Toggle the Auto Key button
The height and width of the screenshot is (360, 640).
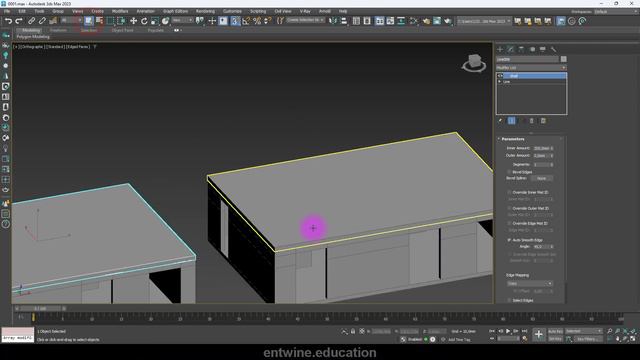[x=555, y=331]
